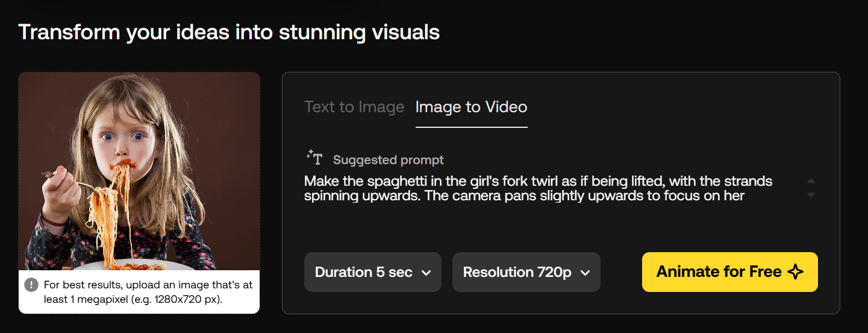Click the prompt's upward scroll arrow
The image size is (868, 333).
coord(811,181)
